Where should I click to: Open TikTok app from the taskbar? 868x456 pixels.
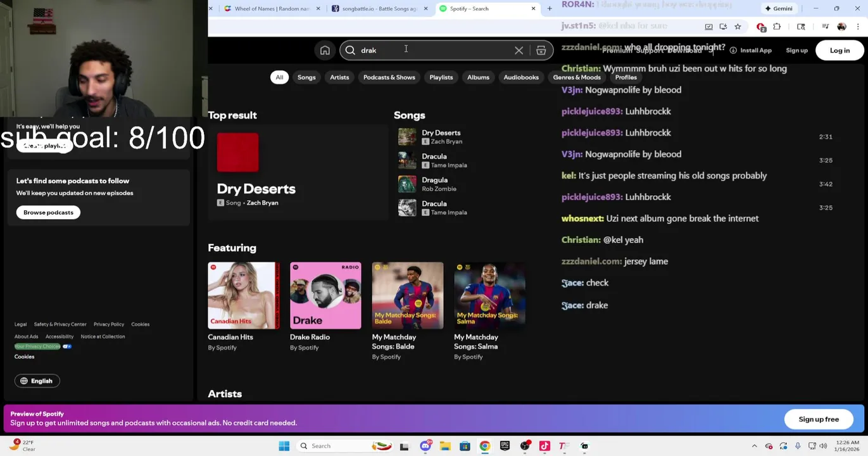tap(544, 446)
